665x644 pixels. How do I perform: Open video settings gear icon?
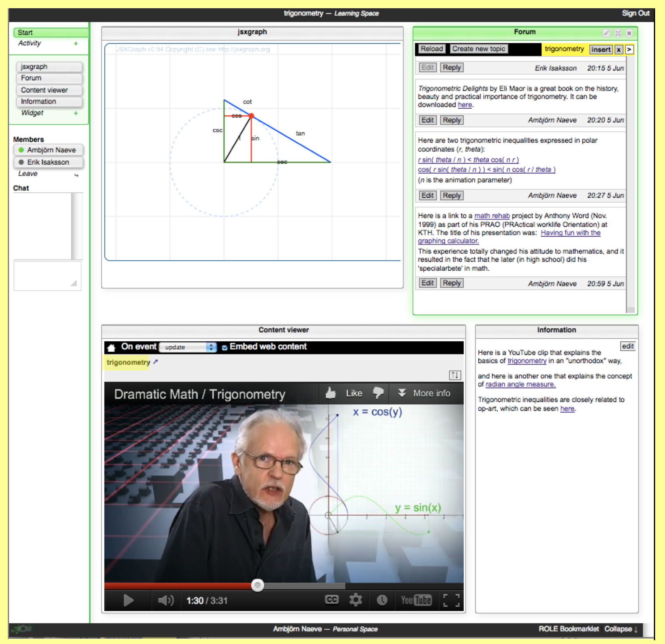[356, 600]
